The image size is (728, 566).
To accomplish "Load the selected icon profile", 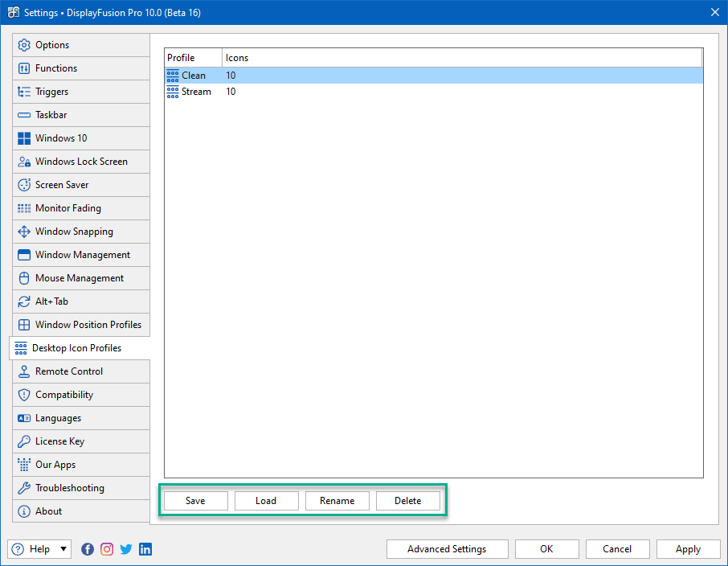I will (x=266, y=501).
